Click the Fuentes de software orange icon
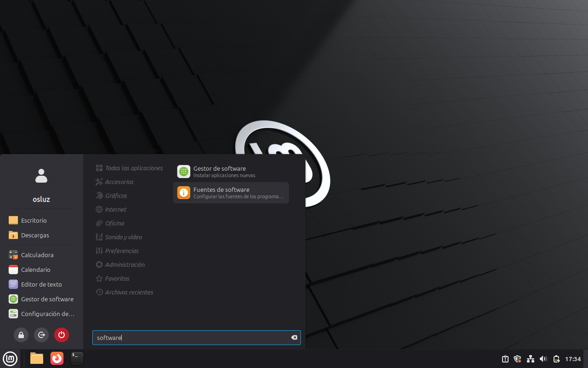588x368 pixels. point(184,193)
